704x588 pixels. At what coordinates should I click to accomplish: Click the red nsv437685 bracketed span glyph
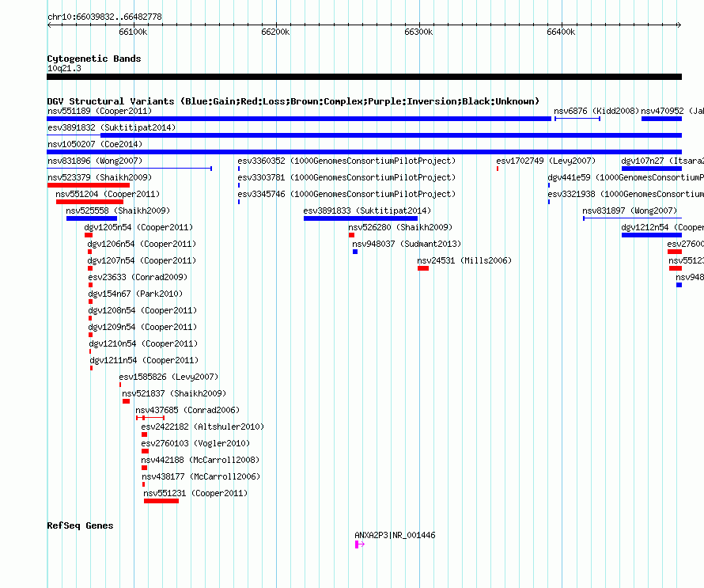pos(150,418)
